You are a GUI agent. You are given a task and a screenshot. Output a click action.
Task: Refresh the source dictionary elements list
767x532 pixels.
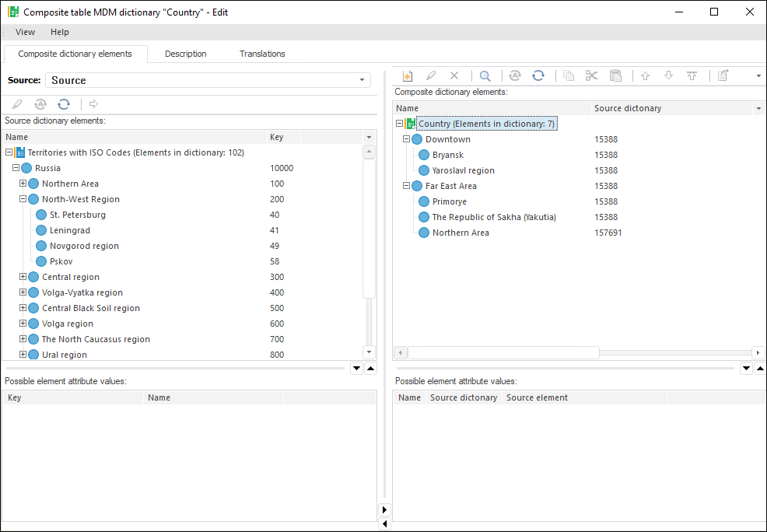[x=64, y=103]
